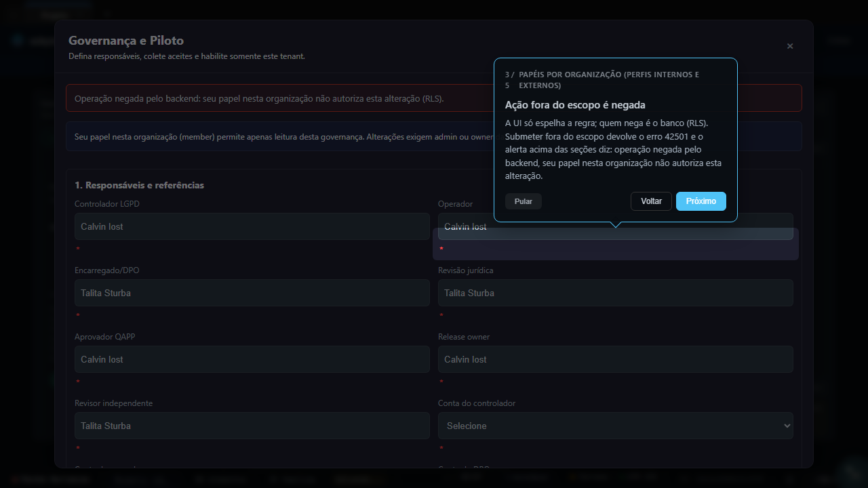This screenshot has height=488, width=868.
Task: Click the member read-only info notice
Action: point(434,136)
